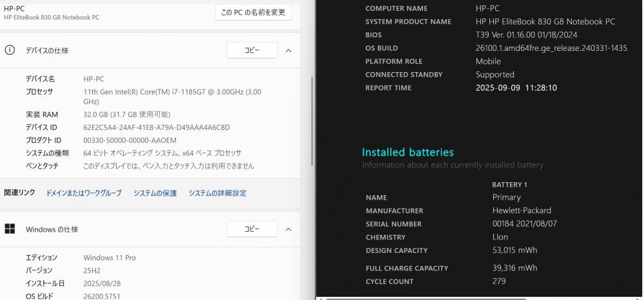644x300 pixels.
Task: Open the システムの保護 link
Action: click(x=155, y=193)
